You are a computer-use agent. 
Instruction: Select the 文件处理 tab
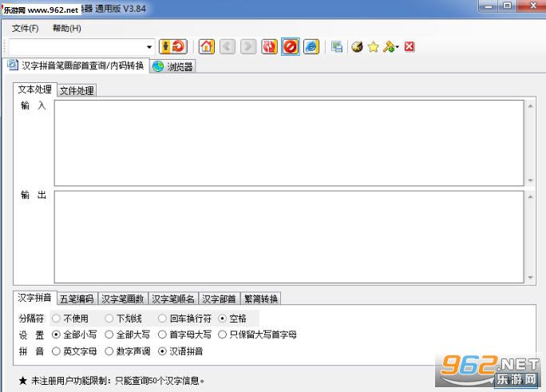[x=77, y=91]
